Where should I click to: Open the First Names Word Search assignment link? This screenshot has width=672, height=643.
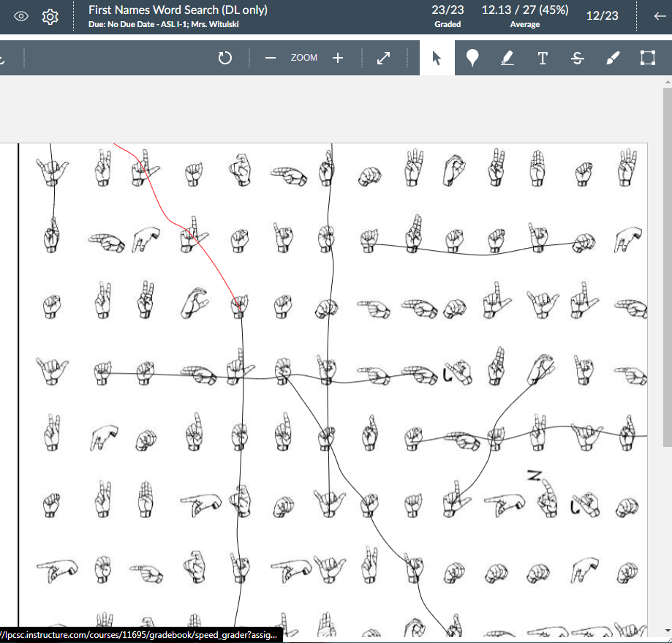pyautogui.click(x=177, y=10)
